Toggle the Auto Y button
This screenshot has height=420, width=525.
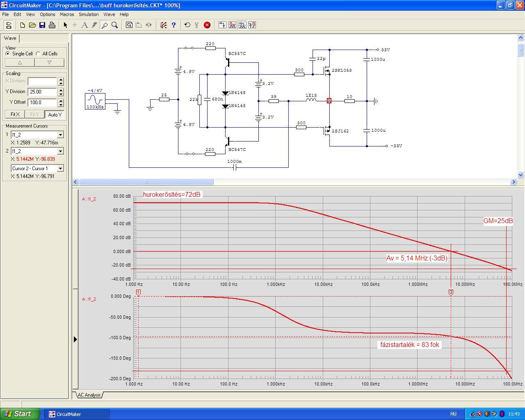click(x=55, y=114)
